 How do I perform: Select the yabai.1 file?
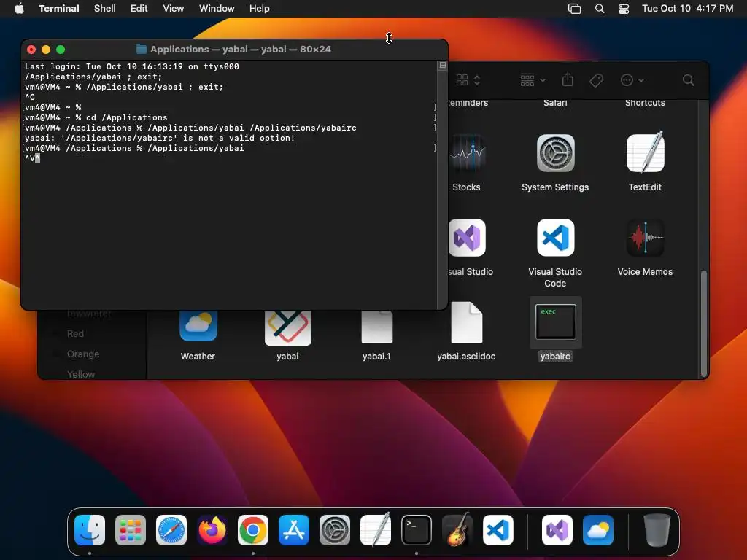coord(377,327)
